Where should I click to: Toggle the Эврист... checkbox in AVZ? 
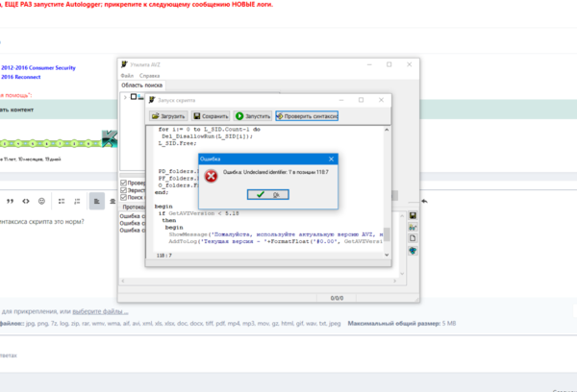click(124, 190)
